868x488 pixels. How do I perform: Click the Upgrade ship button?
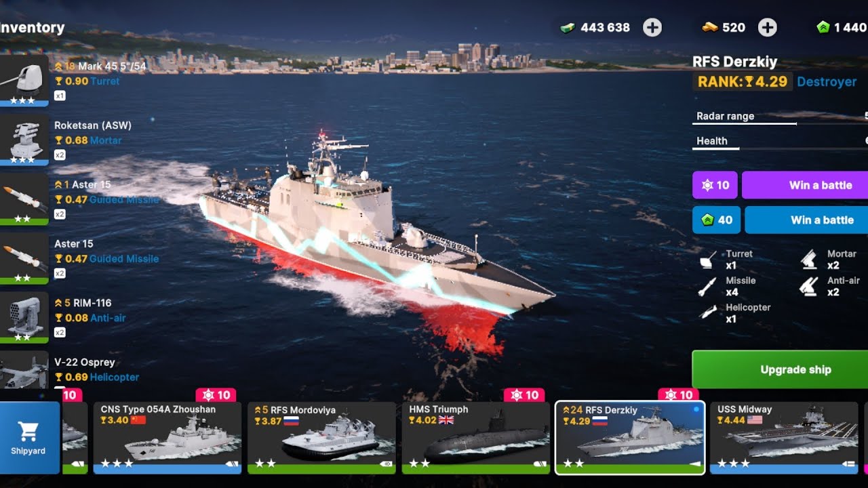[780, 369]
